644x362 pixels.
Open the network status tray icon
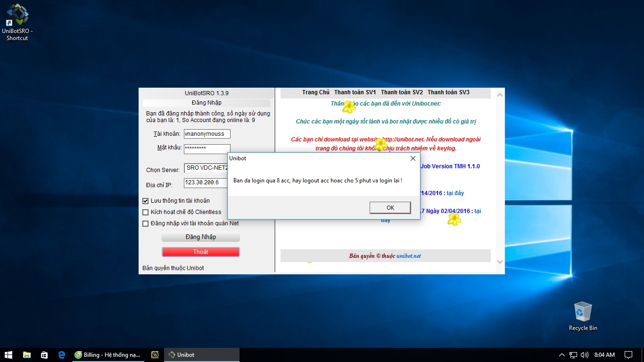(x=573, y=355)
